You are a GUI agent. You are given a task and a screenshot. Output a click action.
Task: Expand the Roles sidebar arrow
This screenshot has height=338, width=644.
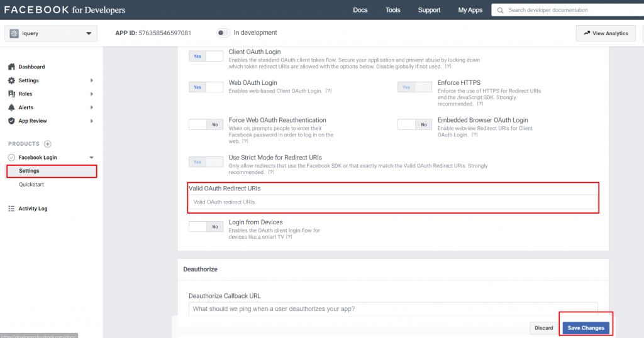coord(92,94)
